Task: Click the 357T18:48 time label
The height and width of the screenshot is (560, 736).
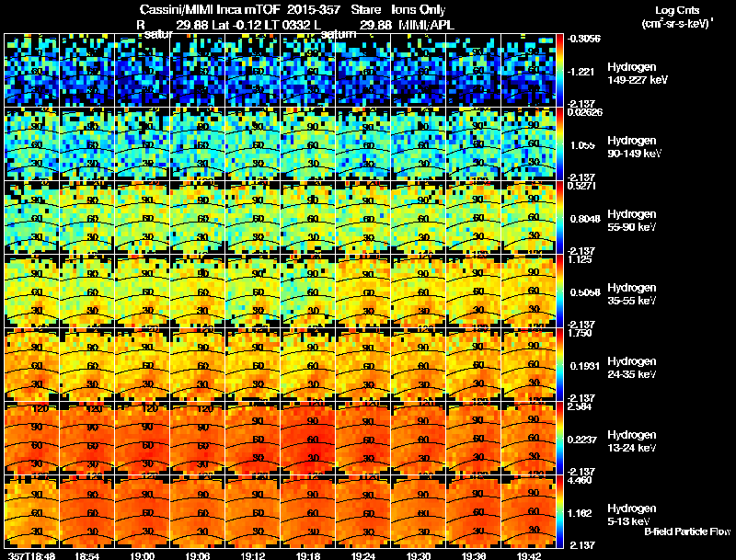Action: click(32, 555)
